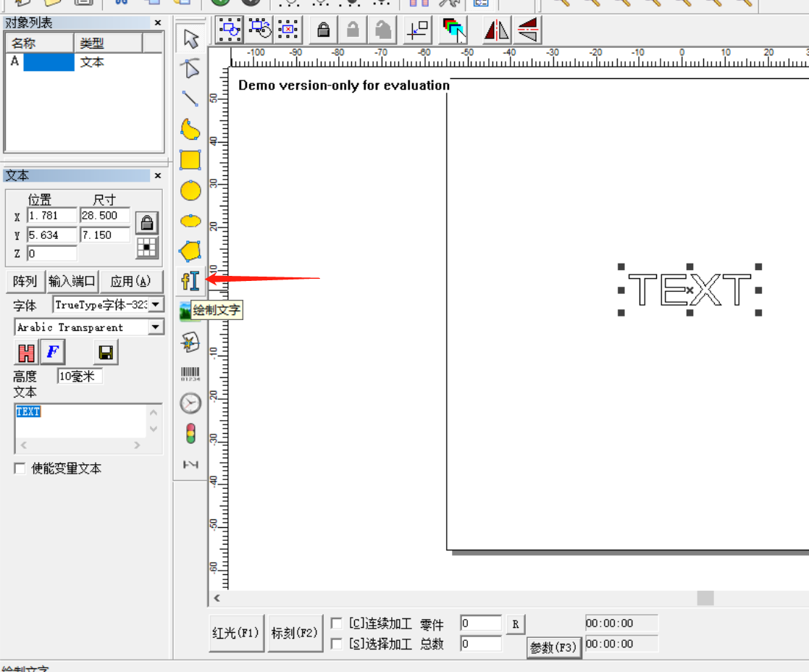The image size is (809, 672).
Task: Choose the circle drawing tool
Action: [x=190, y=190]
